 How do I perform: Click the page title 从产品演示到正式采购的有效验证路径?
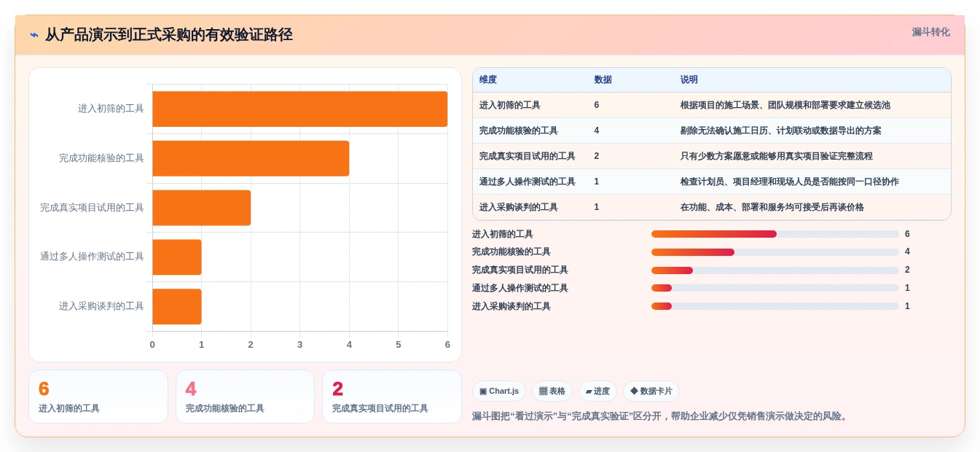pos(169,35)
